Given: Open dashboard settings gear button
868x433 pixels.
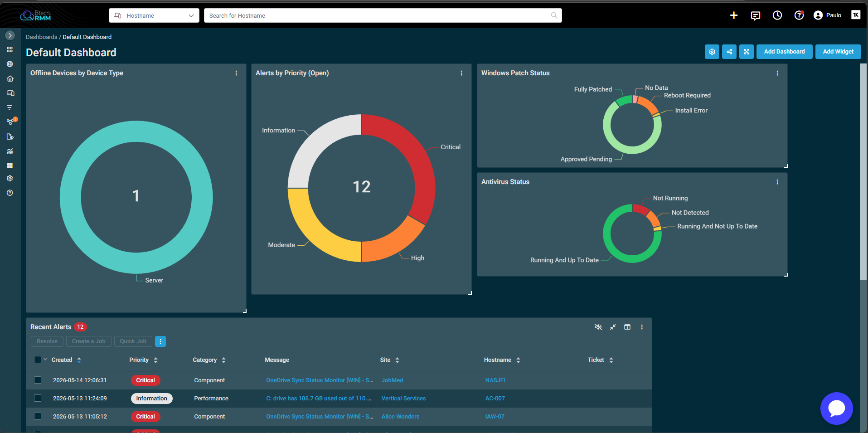Looking at the screenshot, I should point(712,52).
